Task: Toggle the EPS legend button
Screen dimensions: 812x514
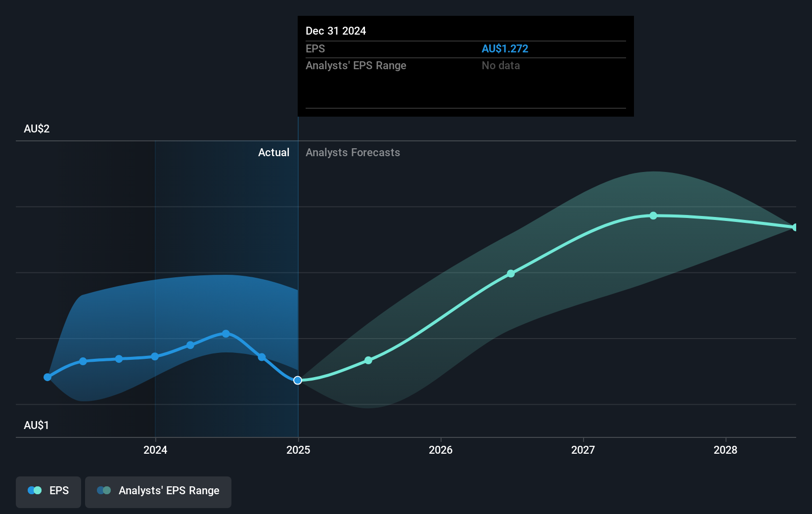Action: pos(48,492)
